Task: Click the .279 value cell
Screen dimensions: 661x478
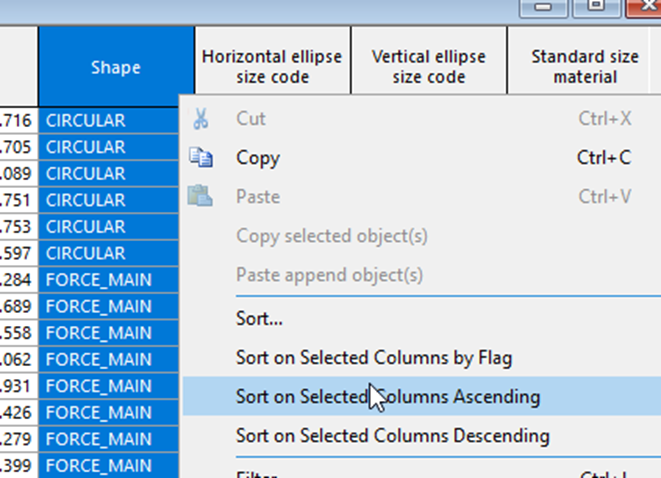Action: [19, 439]
